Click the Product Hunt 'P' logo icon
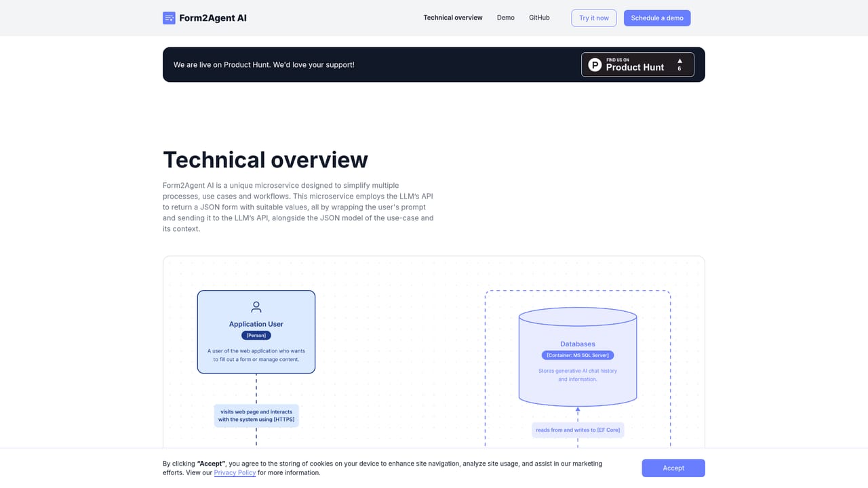The image size is (868, 488). [x=595, y=65]
